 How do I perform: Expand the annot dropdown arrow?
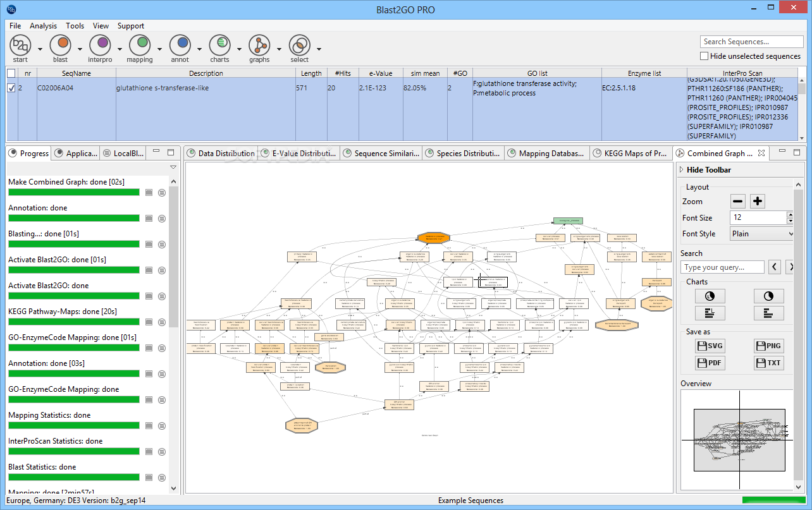click(x=199, y=49)
